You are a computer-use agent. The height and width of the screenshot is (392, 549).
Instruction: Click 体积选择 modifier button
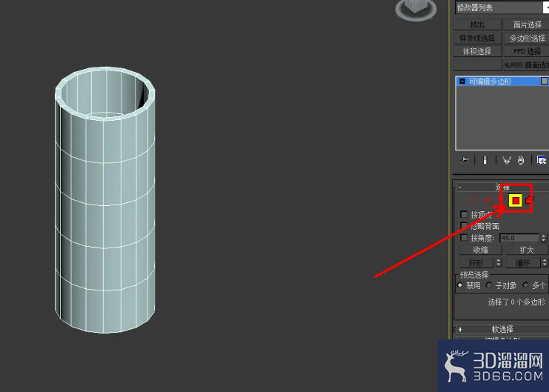[x=477, y=51]
